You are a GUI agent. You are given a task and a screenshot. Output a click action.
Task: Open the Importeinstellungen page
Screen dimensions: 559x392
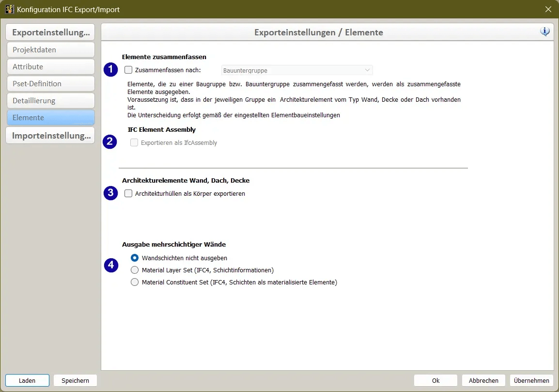50,135
